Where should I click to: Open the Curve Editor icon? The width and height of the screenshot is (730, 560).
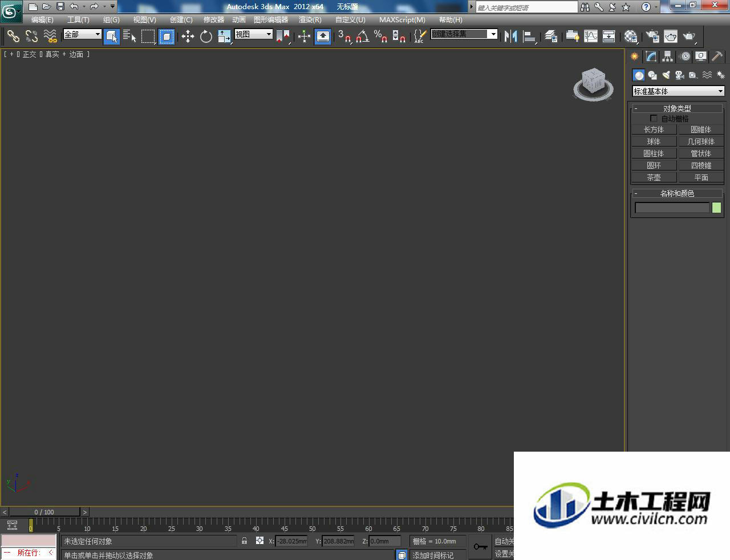click(591, 36)
